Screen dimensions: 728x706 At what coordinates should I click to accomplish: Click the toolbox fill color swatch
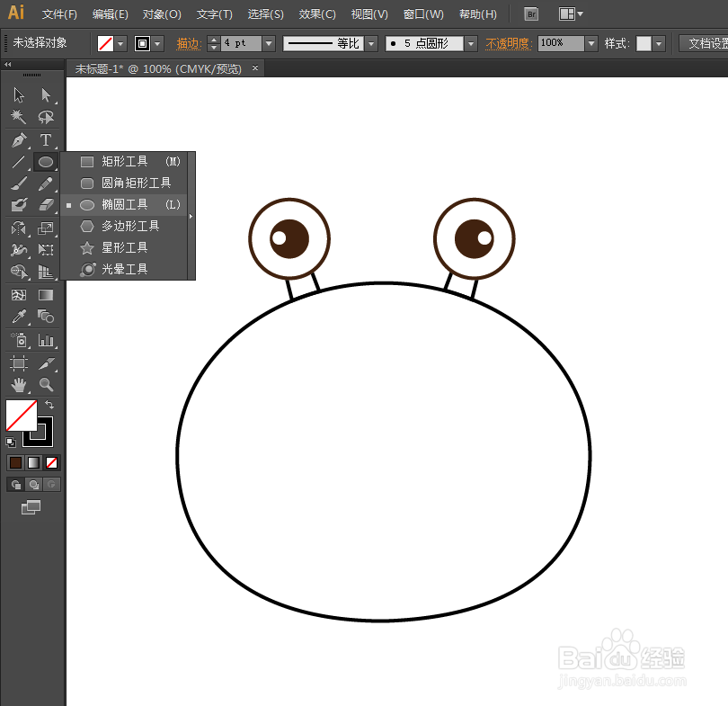click(22, 416)
